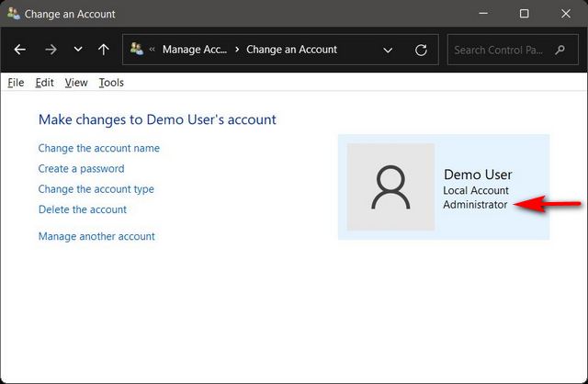The width and height of the screenshot is (588, 384).
Task: Click the Change an Account title bar icon
Action: point(13,14)
